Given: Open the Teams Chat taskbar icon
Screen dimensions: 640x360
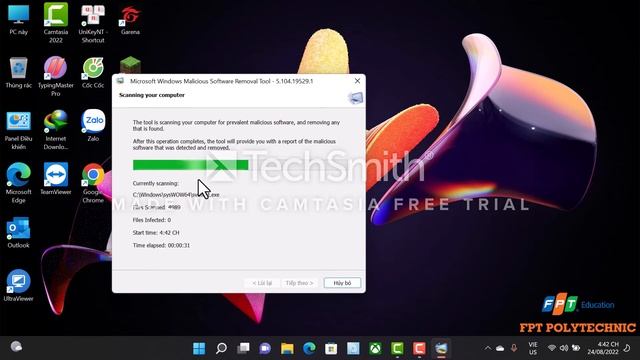Looking at the screenshot, I should click(265, 348).
